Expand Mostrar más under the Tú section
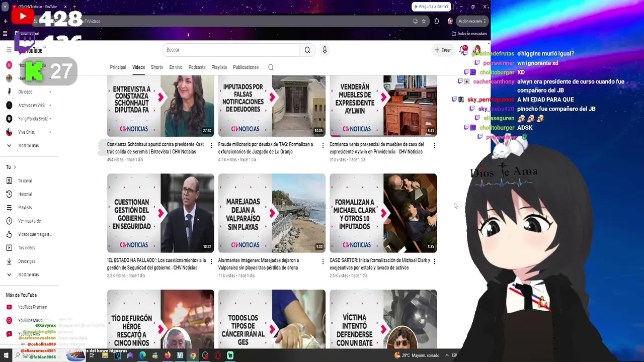Image resolution: width=644 pixels, height=362 pixels. point(23,275)
